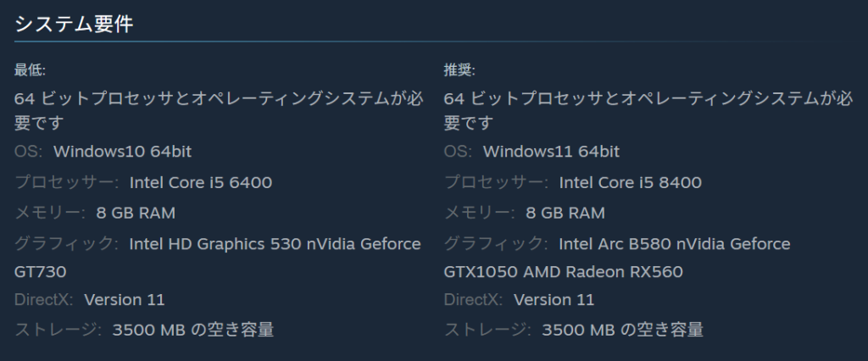Image resolution: width=868 pixels, height=361 pixels.
Task: Click the GT730 text
Action: pyautogui.click(x=41, y=273)
